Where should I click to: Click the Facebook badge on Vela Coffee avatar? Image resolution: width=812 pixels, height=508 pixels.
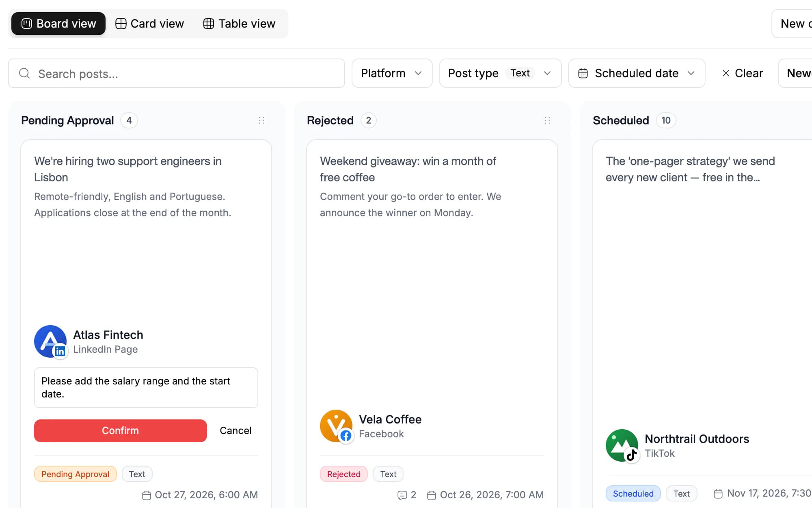click(346, 436)
